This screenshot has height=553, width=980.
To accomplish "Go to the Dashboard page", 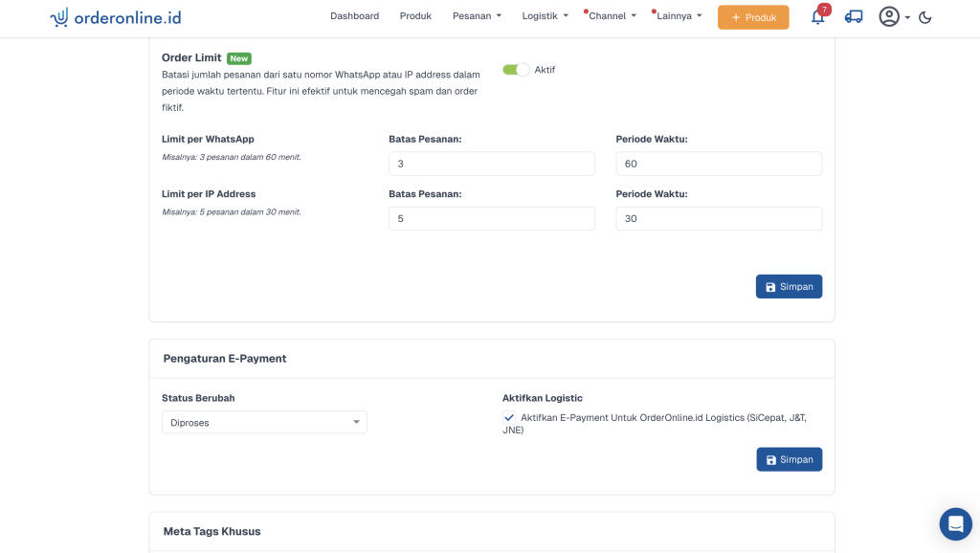I will click(x=354, y=16).
